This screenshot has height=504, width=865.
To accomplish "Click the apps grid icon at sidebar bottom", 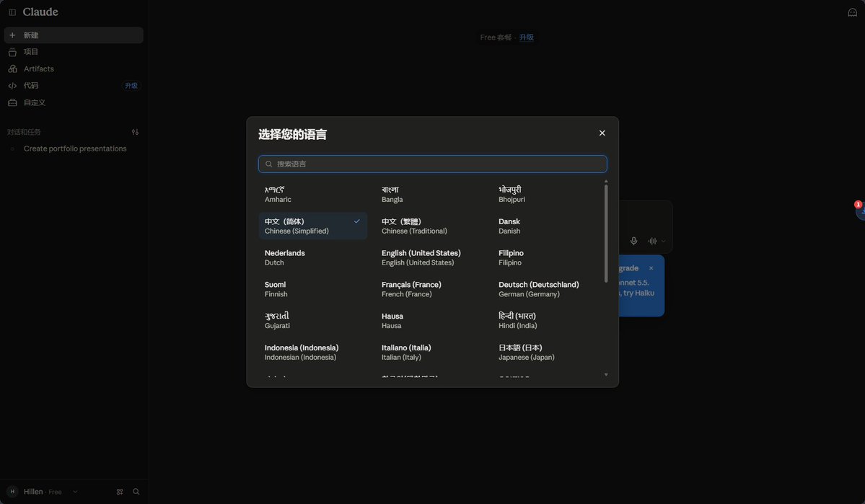I will pos(120,492).
